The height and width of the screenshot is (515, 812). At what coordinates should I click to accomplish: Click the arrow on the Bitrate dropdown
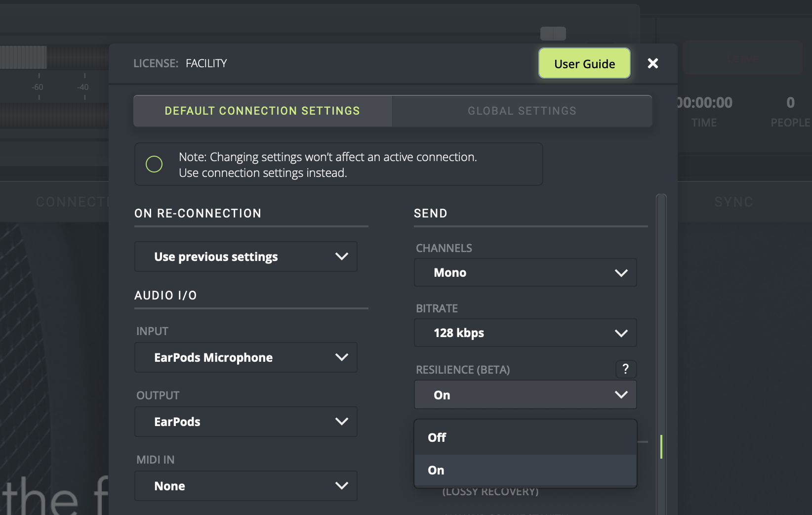[621, 333]
